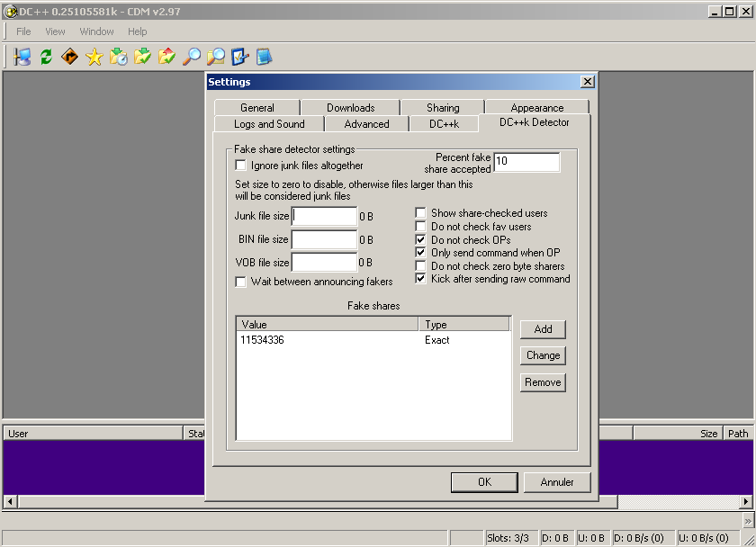This screenshot has width=756, height=547.
Task: Click the Search magnifier icon
Action: 192,57
